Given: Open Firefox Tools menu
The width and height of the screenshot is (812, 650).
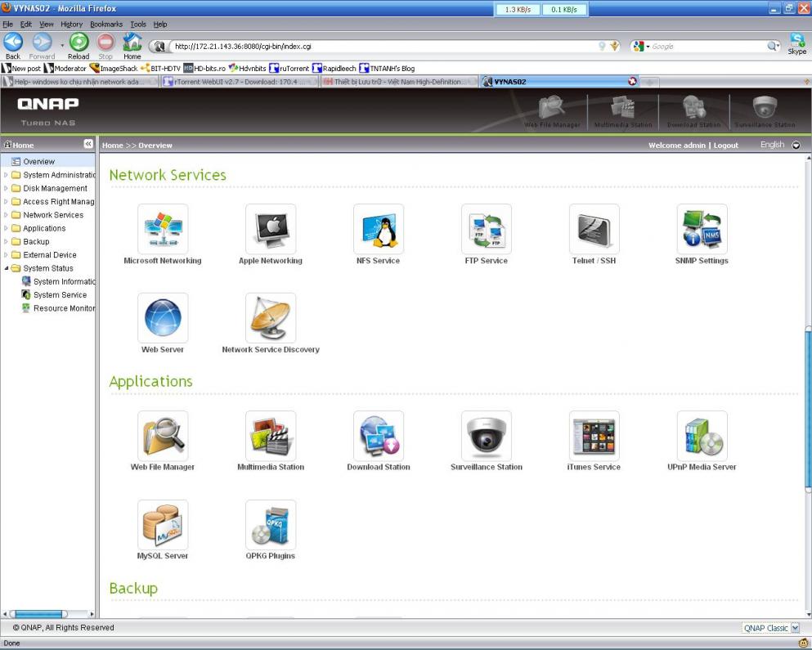Looking at the screenshot, I should click(x=138, y=25).
